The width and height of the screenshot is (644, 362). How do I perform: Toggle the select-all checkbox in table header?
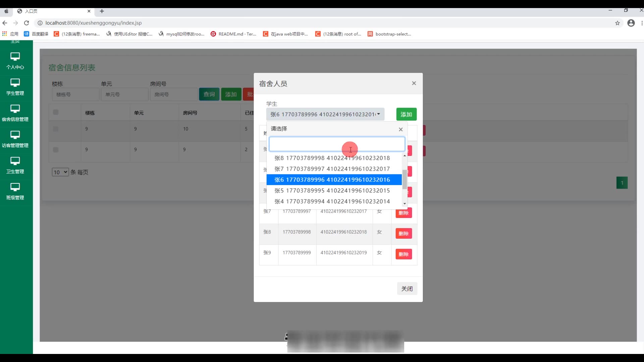(x=56, y=112)
